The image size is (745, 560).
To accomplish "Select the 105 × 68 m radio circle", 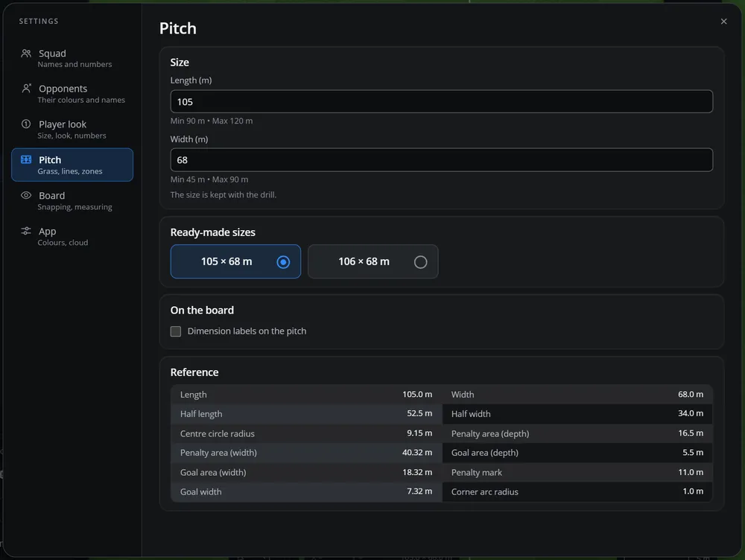I will point(283,261).
